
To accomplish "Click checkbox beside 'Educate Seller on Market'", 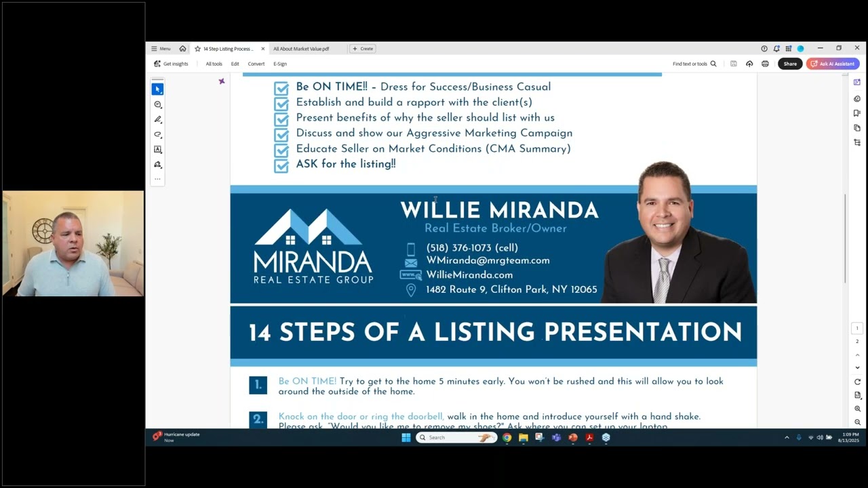I will 281,150.
